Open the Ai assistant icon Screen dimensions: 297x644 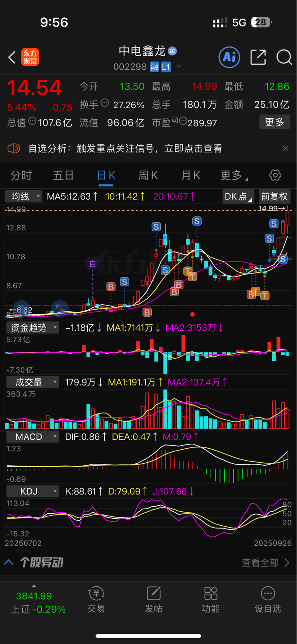coord(229,57)
